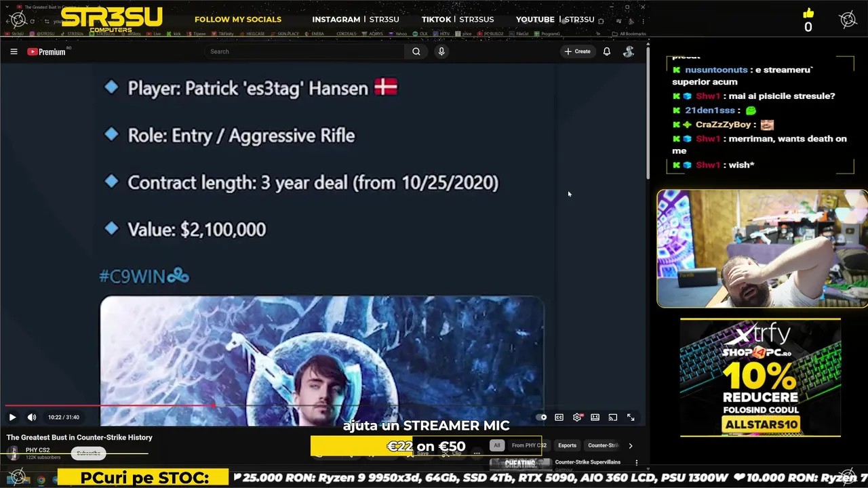
Task: Open YouTube notifications bell
Action: 607,52
